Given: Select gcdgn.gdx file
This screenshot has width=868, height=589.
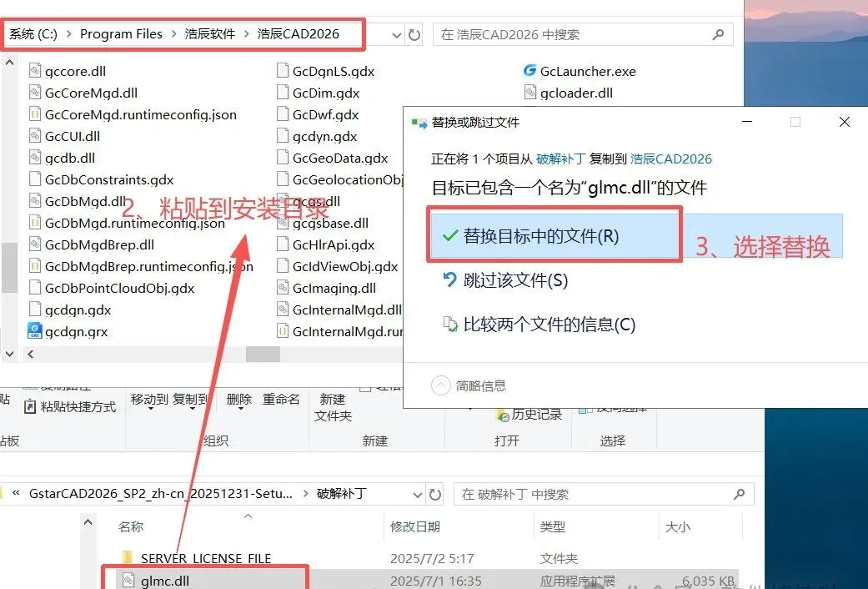Looking at the screenshot, I should click(70, 310).
